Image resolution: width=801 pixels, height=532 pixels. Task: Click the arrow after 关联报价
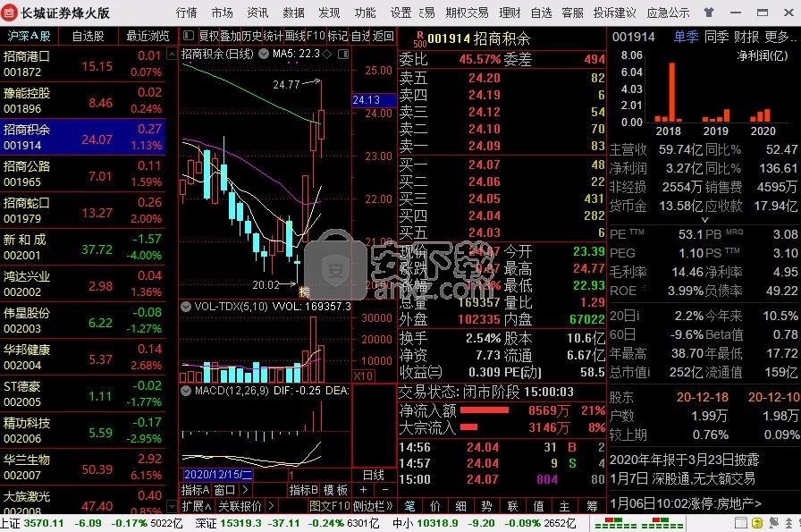tap(271, 506)
